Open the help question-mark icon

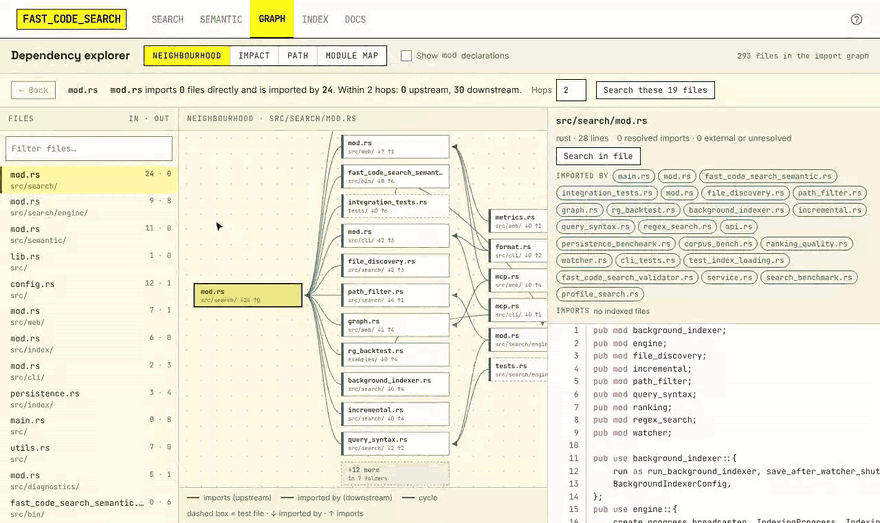(x=856, y=20)
